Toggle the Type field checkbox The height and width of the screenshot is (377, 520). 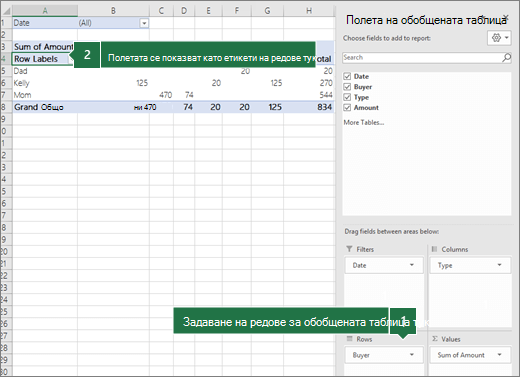pos(347,97)
